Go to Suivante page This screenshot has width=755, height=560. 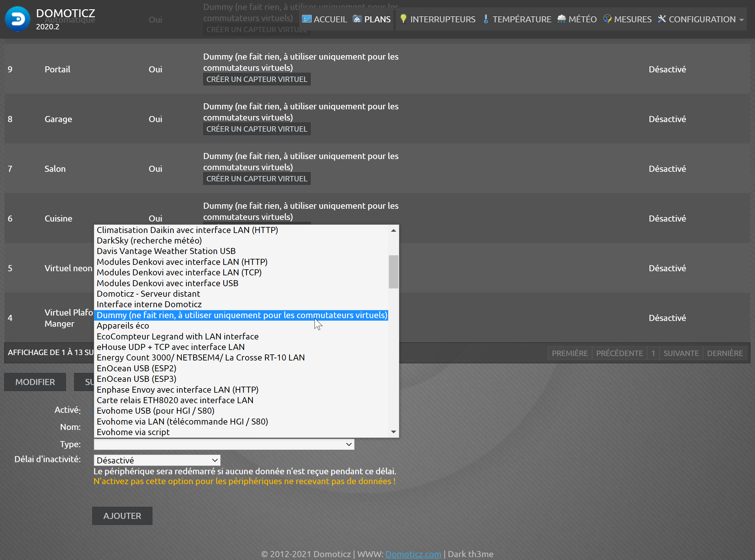[x=681, y=353]
